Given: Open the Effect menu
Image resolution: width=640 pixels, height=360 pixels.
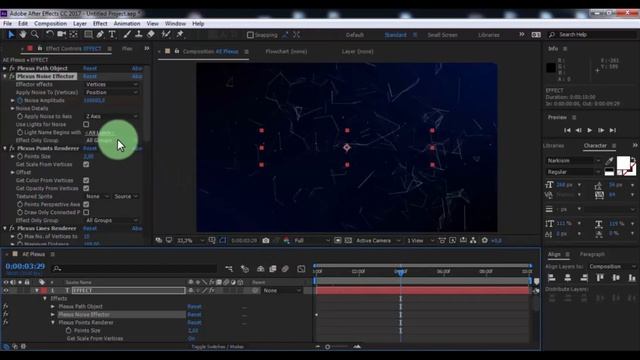Looking at the screenshot, I should 100,24.
